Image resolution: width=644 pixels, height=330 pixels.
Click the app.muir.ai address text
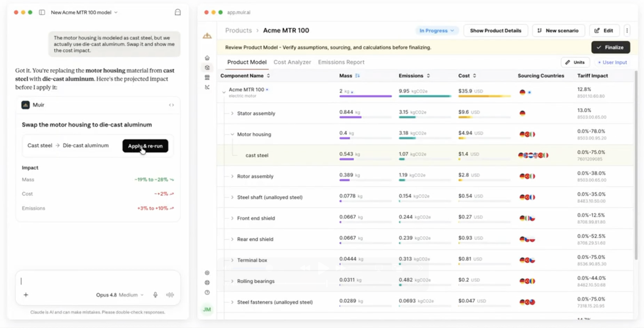click(x=239, y=12)
